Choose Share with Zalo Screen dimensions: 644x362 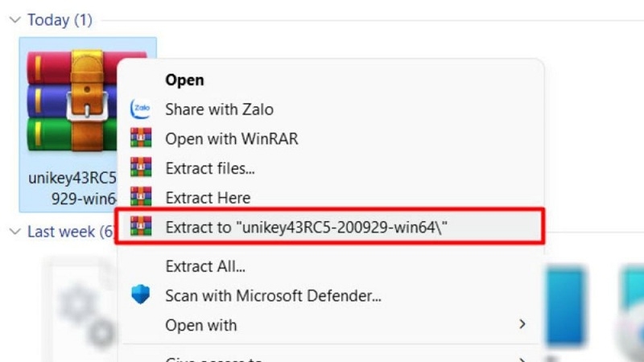click(x=219, y=109)
